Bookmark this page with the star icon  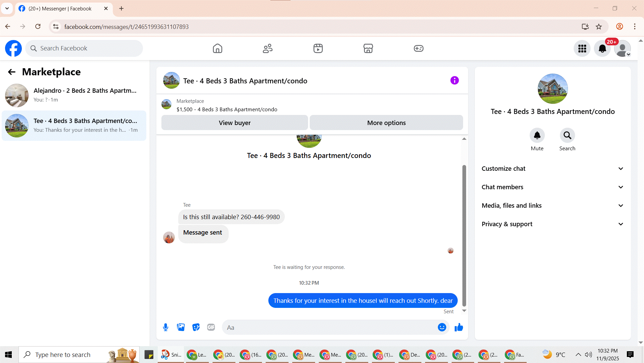pyautogui.click(x=599, y=27)
